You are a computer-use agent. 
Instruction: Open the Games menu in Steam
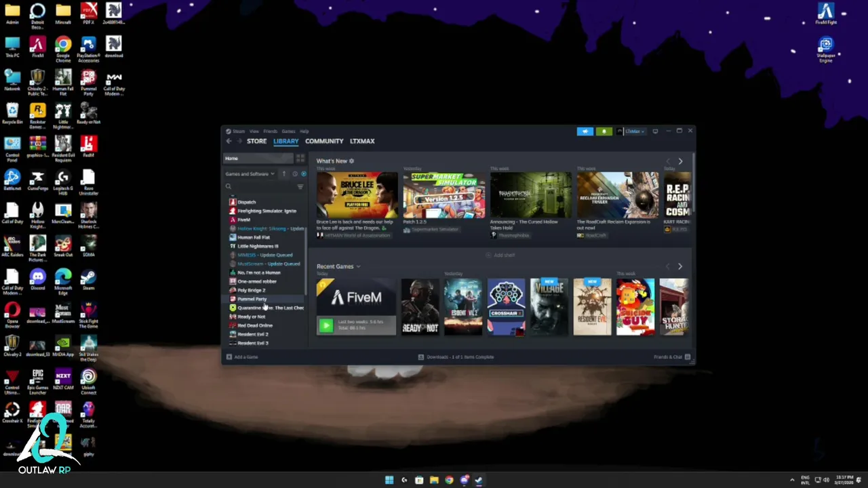tap(288, 131)
